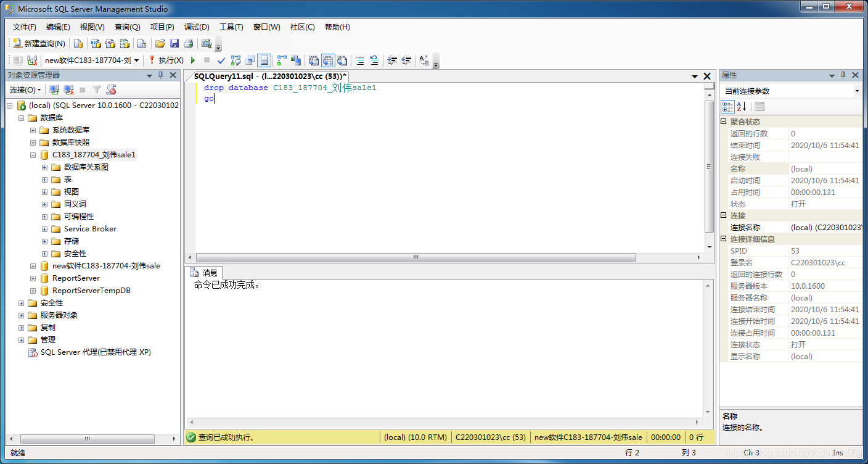Toggle Include Client Statistics icon
Image resolution: width=868 pixels, height=464 pixels.
tap(296, 60)
